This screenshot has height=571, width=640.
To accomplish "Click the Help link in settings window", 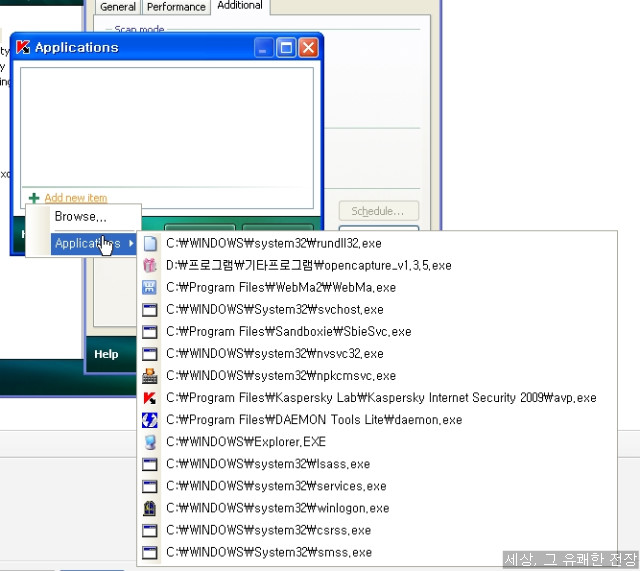I will tap(106, 354).
